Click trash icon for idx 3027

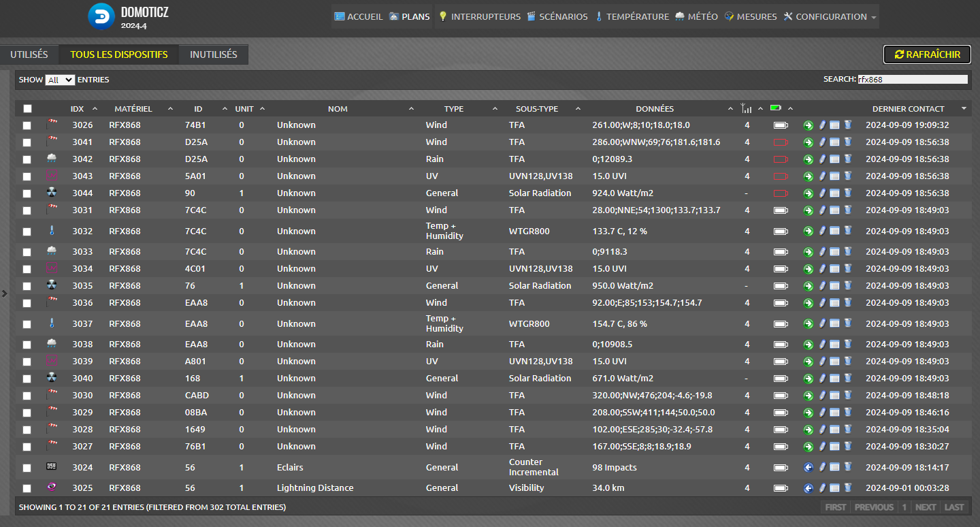(847, 447)
